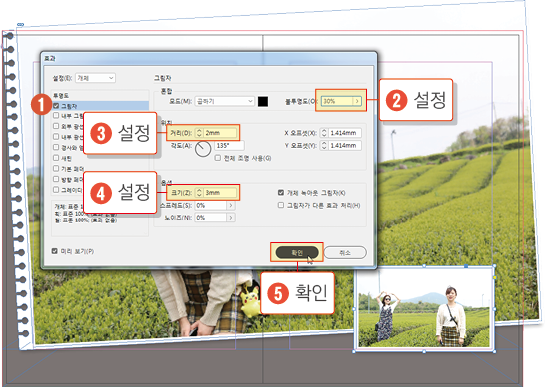Click the 거리 distance field showing 2mm

click(x=220, y=133)
